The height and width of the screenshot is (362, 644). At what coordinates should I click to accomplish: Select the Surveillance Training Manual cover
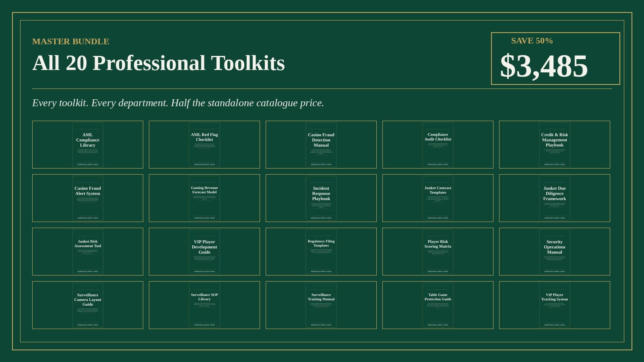(321, 305)
